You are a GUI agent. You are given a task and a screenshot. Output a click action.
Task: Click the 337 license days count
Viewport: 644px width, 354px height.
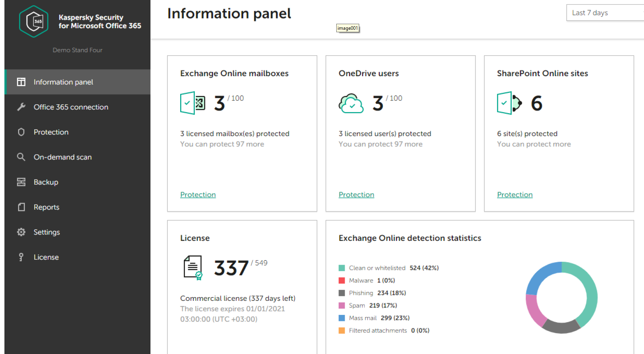click(231, 268)
